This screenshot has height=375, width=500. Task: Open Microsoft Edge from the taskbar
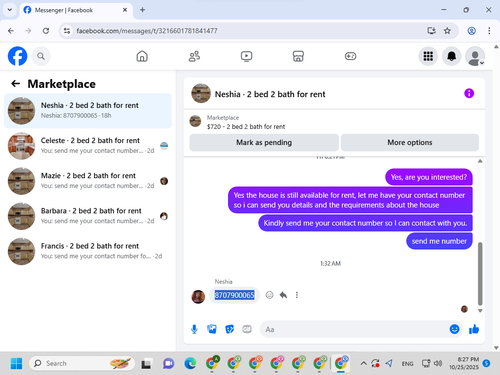pyautogui.click(x=190, y=363)
